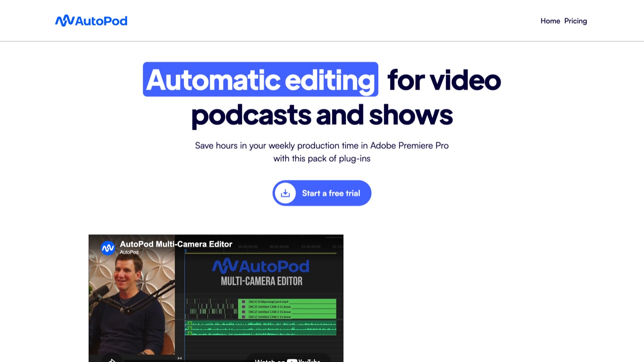This screenshot has height=362, width=644.
Task: Click the Start a free trial button
Action: coord(322,193)
